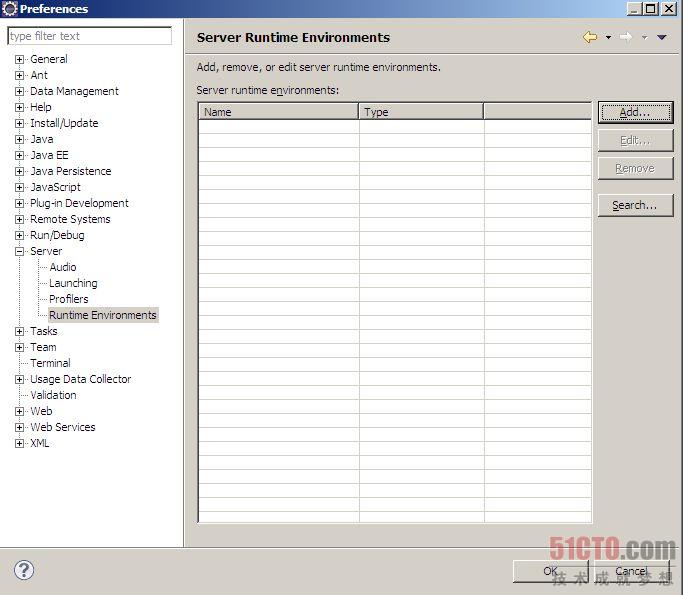Expand the Tasks node
The image size is (683, 595).
tap(19, 331)
